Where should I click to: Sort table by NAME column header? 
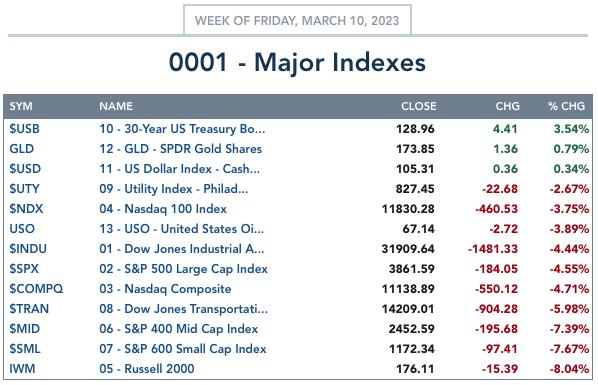[116, 106]
